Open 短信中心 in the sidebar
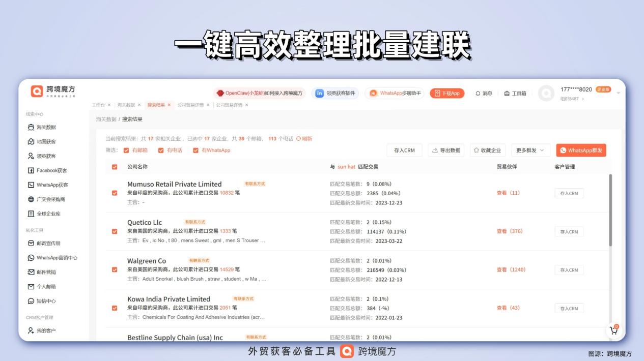644x361 pixels. pos(42,301)
